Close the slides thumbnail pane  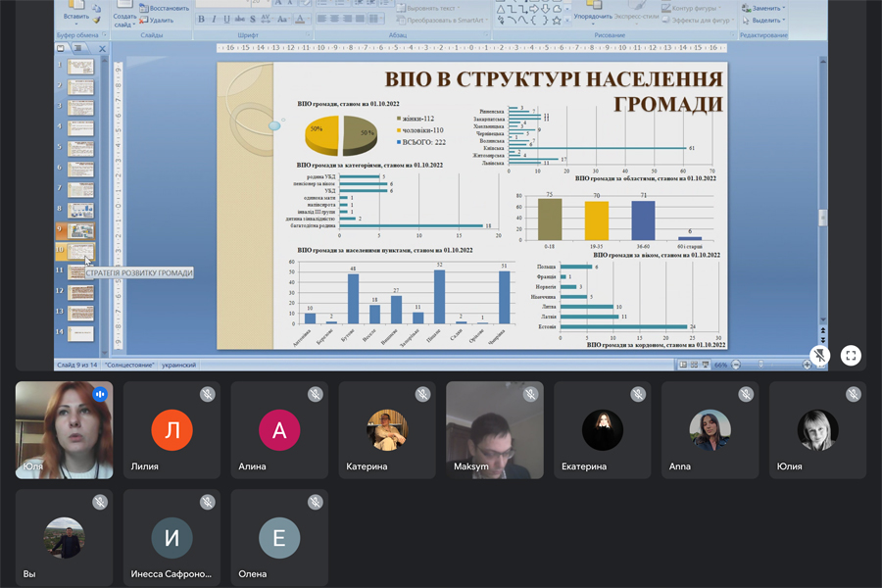point(102,49)
